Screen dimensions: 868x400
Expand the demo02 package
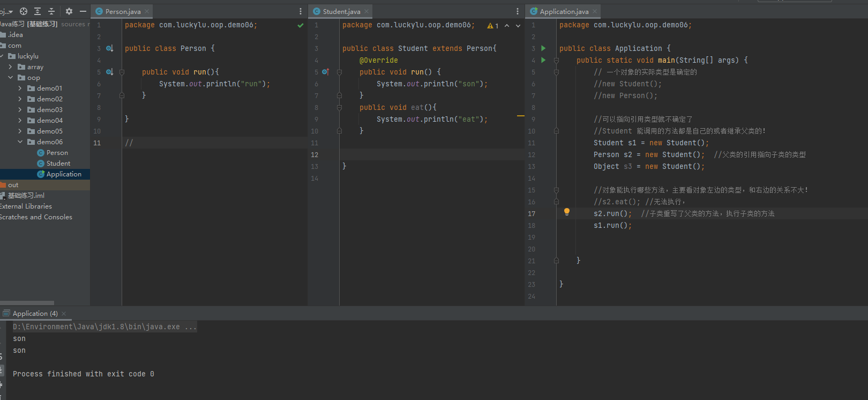coord(20,99)
